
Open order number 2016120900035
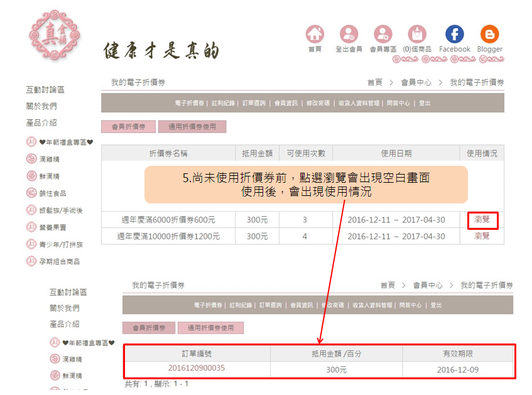(x=196, y=369)
